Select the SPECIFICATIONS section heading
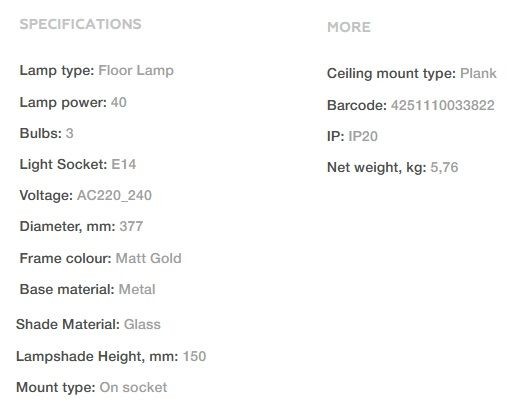The width and height of the screenshot is (520, 417). click(80, 24)
